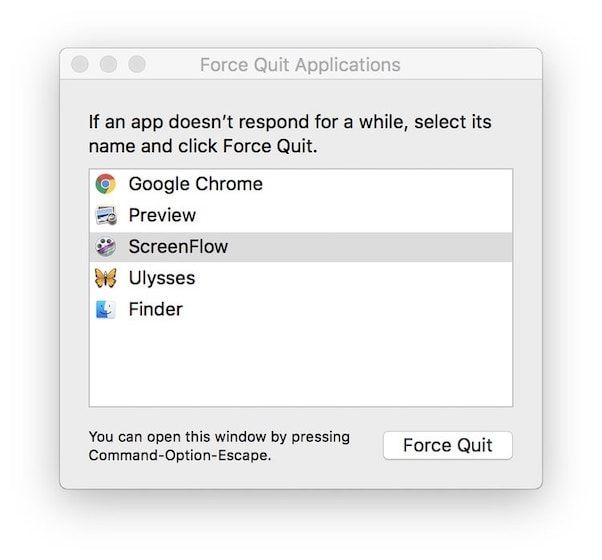Click empty space below Finder in list

(300, 365)
